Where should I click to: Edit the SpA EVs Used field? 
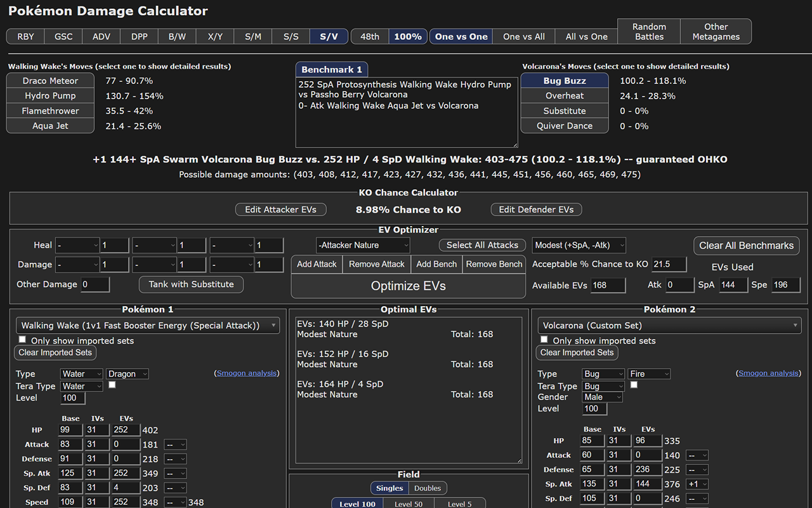pyautogui.click(x=733, y=285)
